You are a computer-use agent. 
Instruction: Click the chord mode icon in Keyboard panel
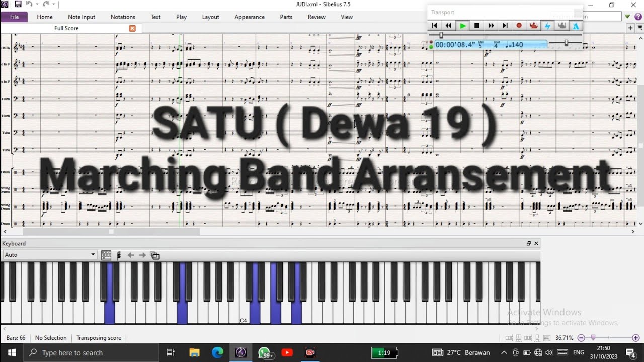pyautogui.click(x=119, y=255)
